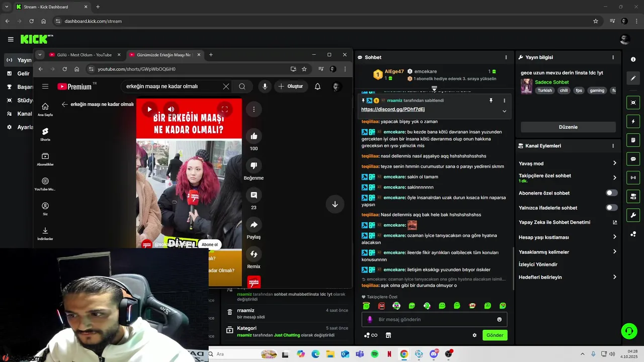
Task: Open emoji picker in chat message box
Action: (499, 319)
